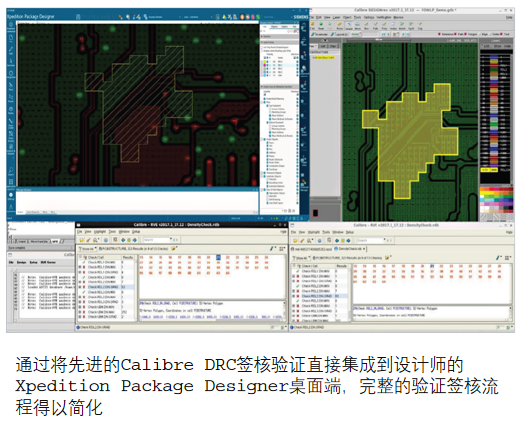
Task: Toggle the Text checkbox in DESIGNrev
Action: [x=501, y=34]
